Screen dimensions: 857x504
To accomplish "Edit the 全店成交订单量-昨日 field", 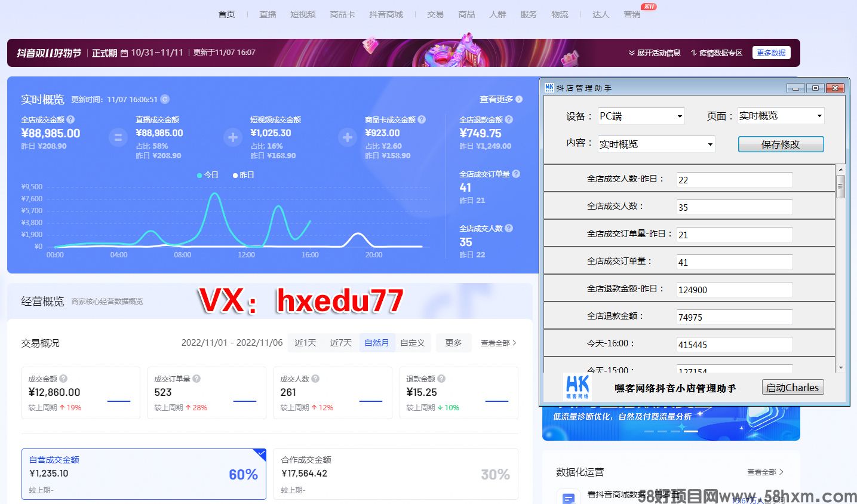I will pos(735,235).
